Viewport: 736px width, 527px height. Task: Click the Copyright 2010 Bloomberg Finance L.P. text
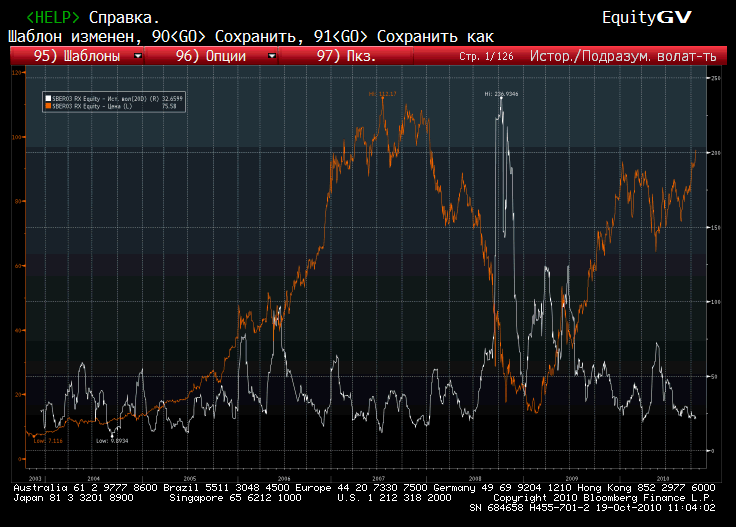click(604, 497)
